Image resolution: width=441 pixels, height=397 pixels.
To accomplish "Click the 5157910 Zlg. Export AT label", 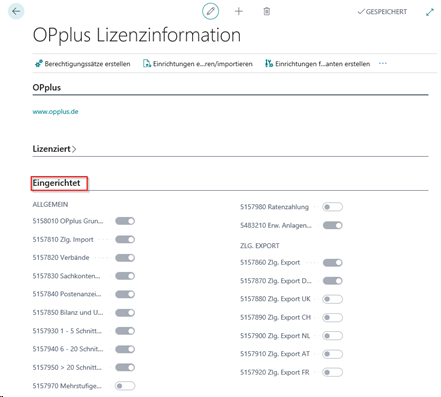I will (275, 354).
